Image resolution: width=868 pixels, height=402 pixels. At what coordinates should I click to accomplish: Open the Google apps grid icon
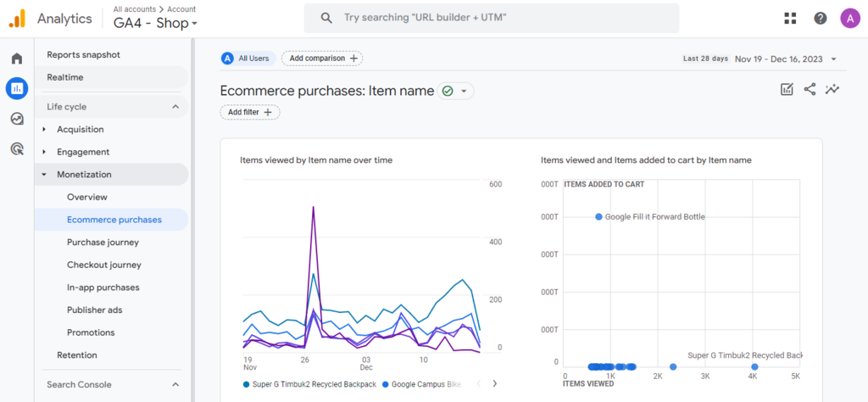790,18
